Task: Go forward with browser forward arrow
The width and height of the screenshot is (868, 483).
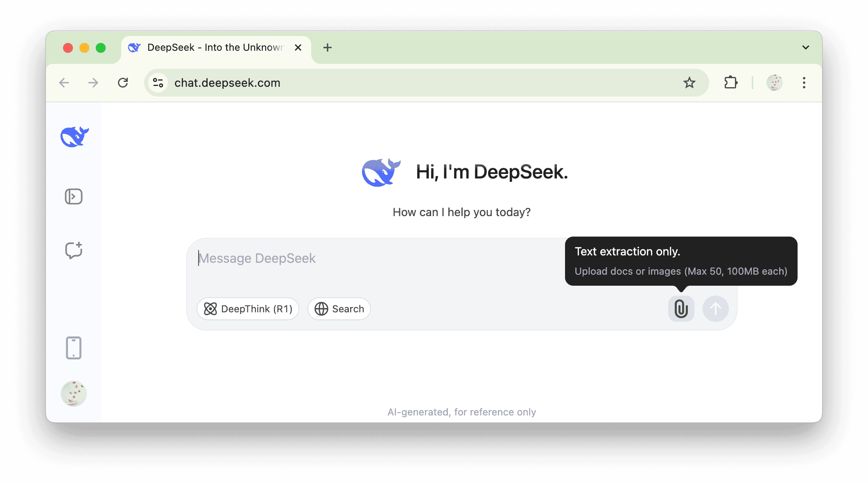Action: 93,83
